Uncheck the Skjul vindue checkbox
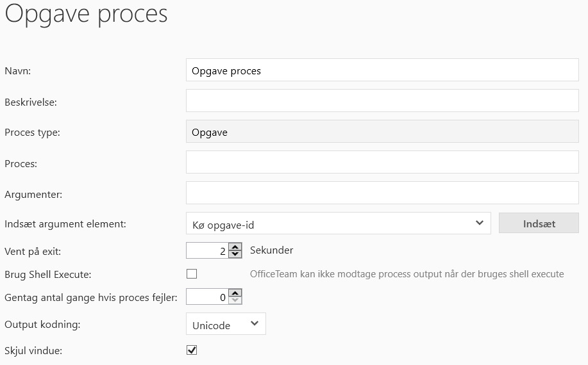The height and width of the screenshot is (365, 588). pyautogui.click(x=192, y=350)
